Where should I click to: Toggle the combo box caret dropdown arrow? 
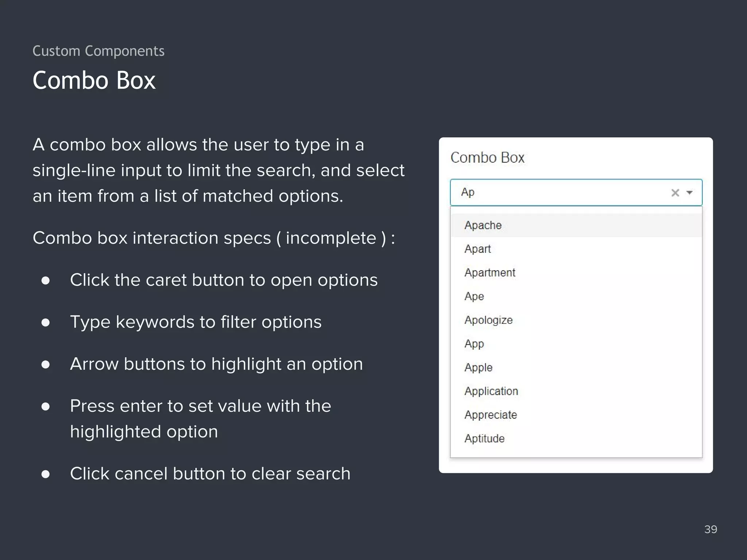pyautogui.click(x=689, y=192)
